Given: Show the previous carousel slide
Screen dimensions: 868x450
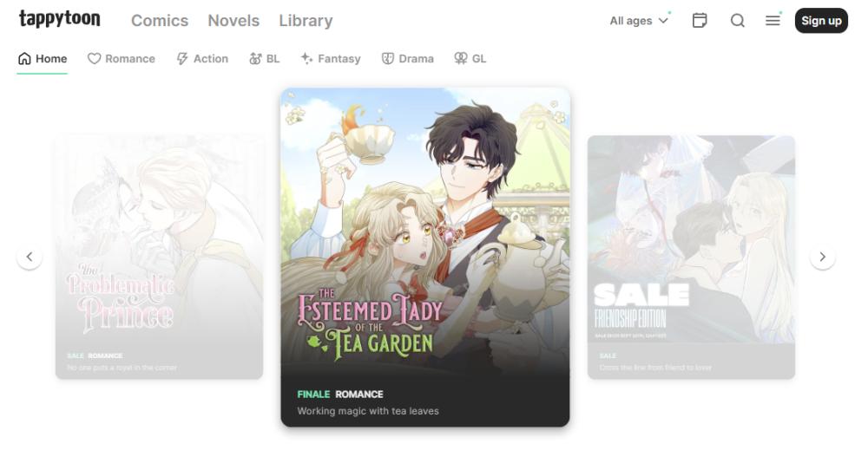Looking at the screenshot, I should [30, 257].
